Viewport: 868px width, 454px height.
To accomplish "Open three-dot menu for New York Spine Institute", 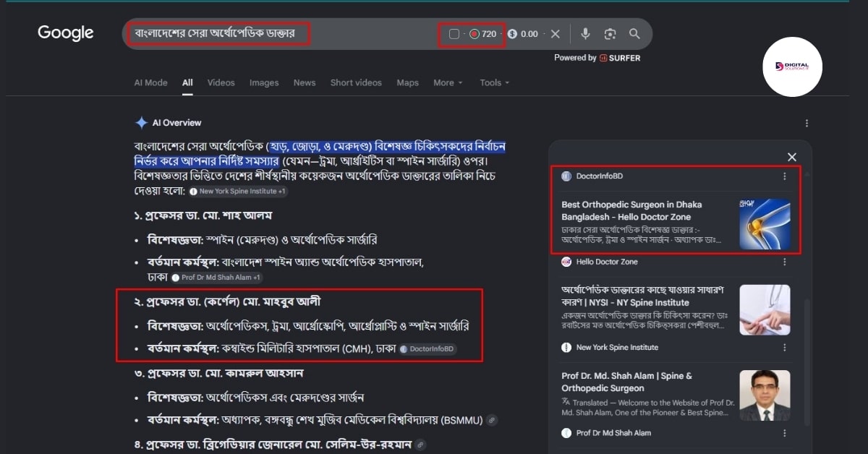I will point(785,348).
